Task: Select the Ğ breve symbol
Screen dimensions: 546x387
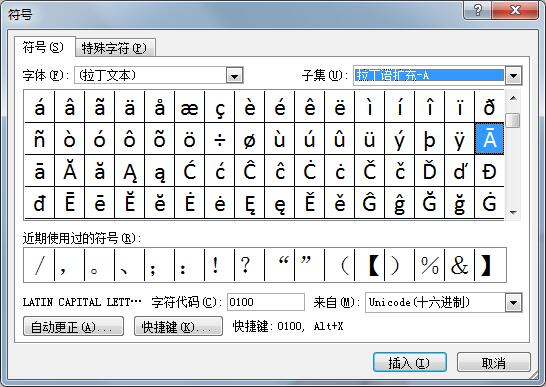Action: click(x=429, y=203)
